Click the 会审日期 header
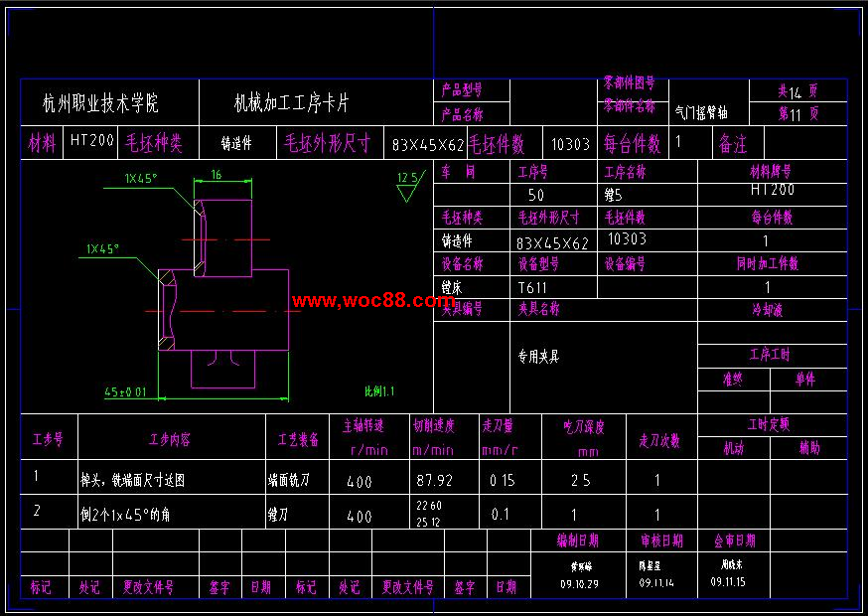Screen dimensions: 868x616 click(735, 540)
